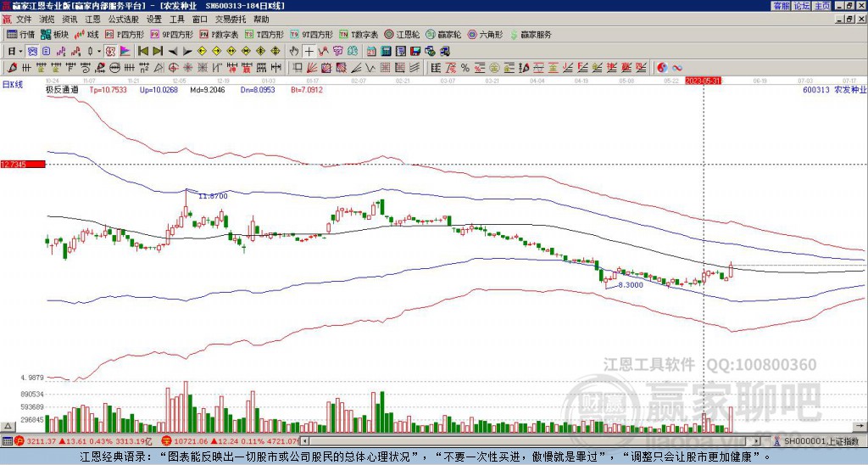Open the 浏览 menu

47,20
